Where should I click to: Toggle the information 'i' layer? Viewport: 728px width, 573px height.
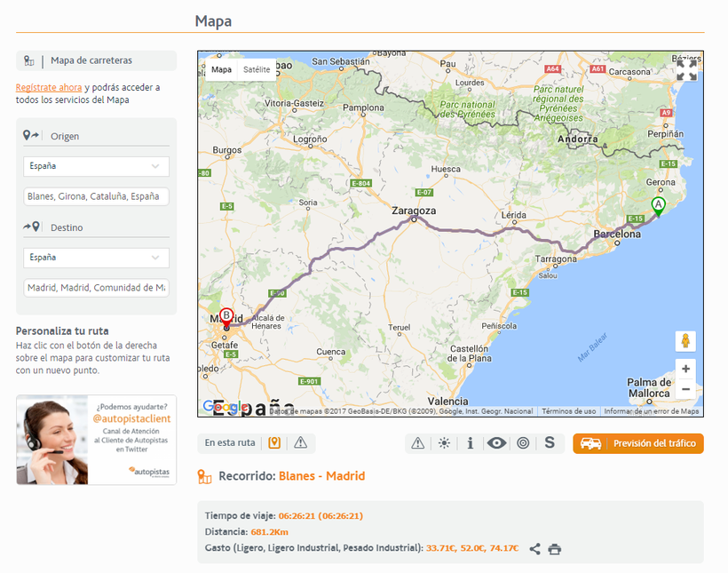(x=470, y=442)
